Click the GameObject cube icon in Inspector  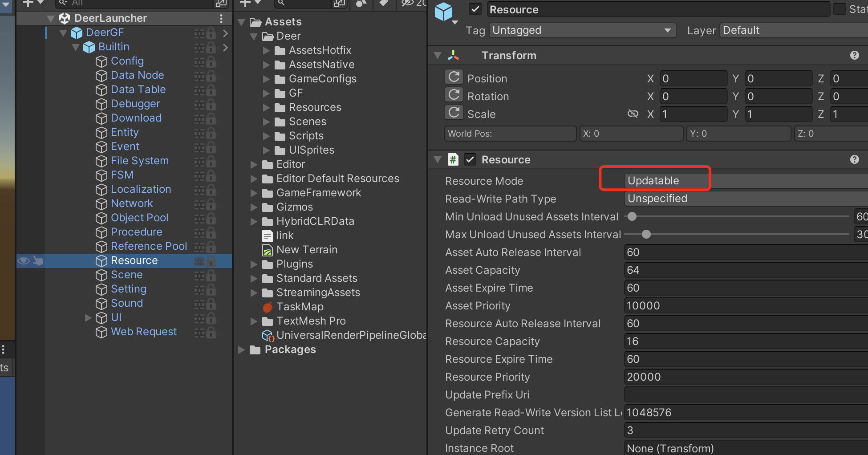444,12
